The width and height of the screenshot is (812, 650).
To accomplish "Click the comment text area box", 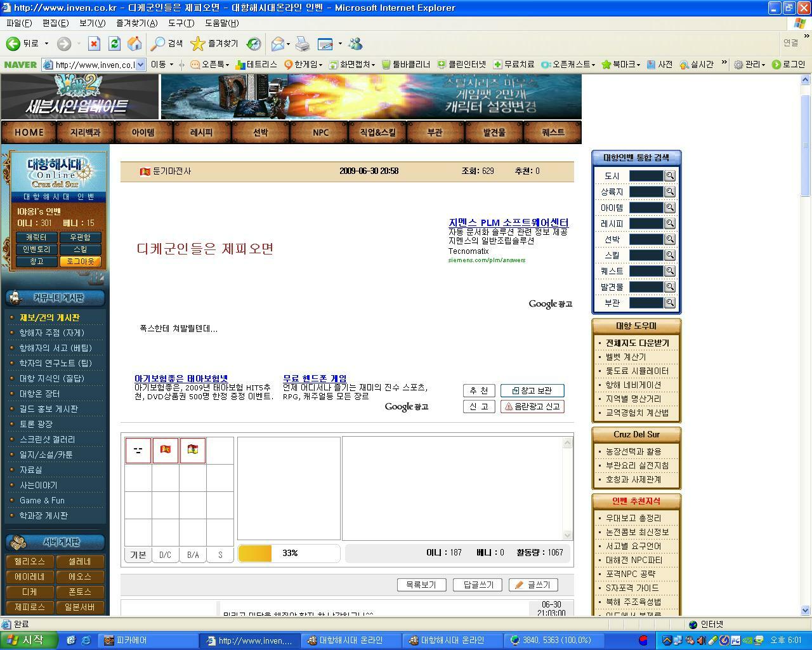I will [x=452, y=488].
